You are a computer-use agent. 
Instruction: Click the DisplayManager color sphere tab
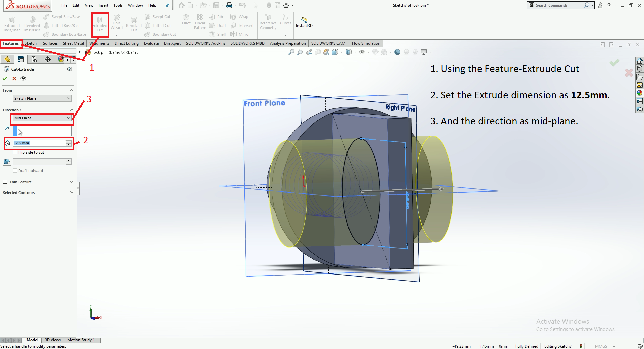click(61, 59)
